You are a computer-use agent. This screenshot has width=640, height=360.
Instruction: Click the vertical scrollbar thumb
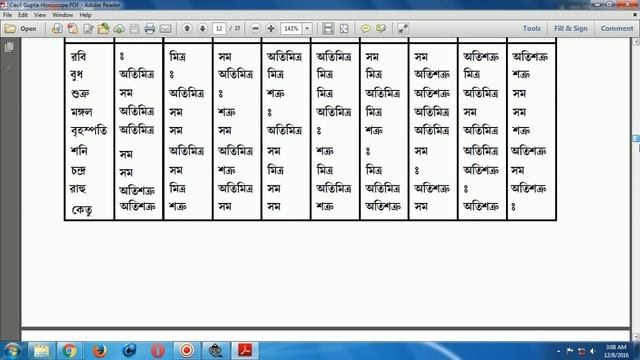pos(636,139)
